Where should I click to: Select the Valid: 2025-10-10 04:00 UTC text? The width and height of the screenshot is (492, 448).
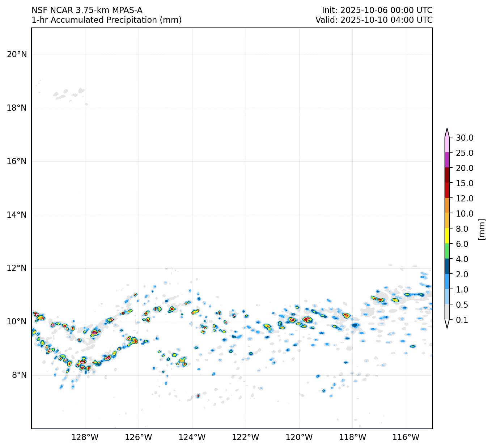[x=374, y=20]
